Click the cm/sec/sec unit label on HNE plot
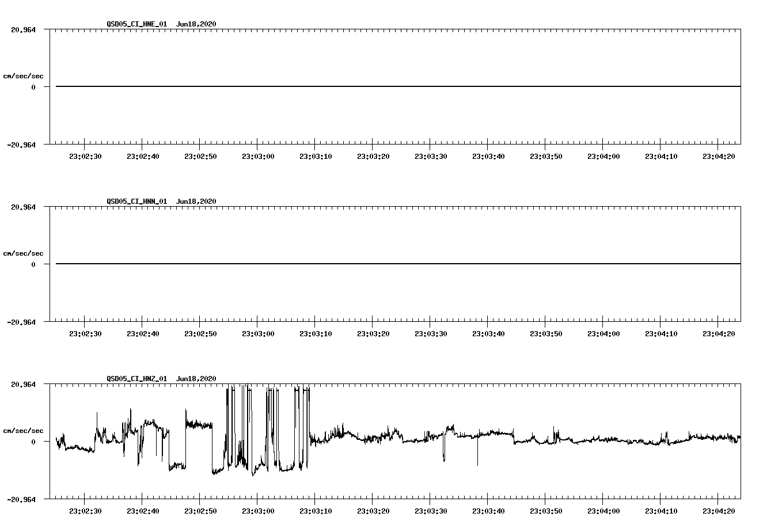Viewport: 782px width, 532px height. [x=23, y=76]
